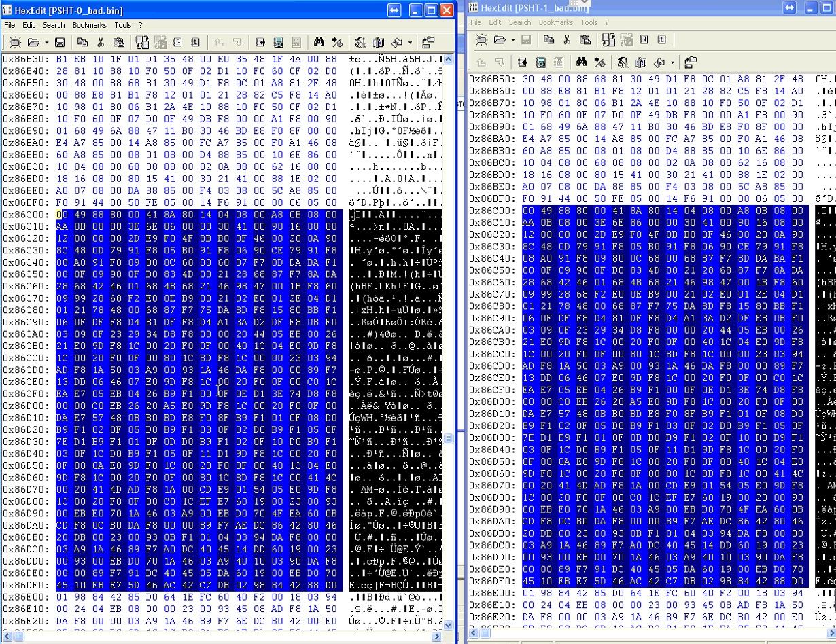Click Replace icon beside binoculars in PSHT-1 window
This screenshot has width=836, height=644.
(x=599, y=62)
